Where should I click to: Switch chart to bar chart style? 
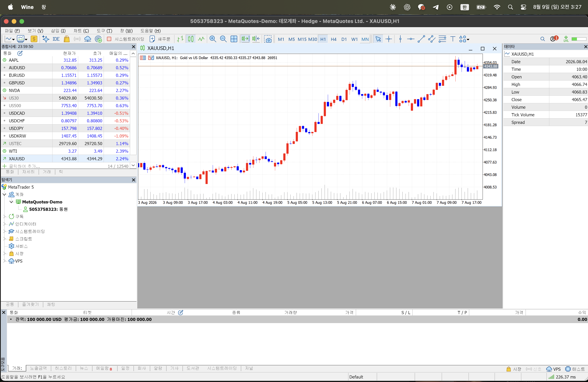[180, 39]
